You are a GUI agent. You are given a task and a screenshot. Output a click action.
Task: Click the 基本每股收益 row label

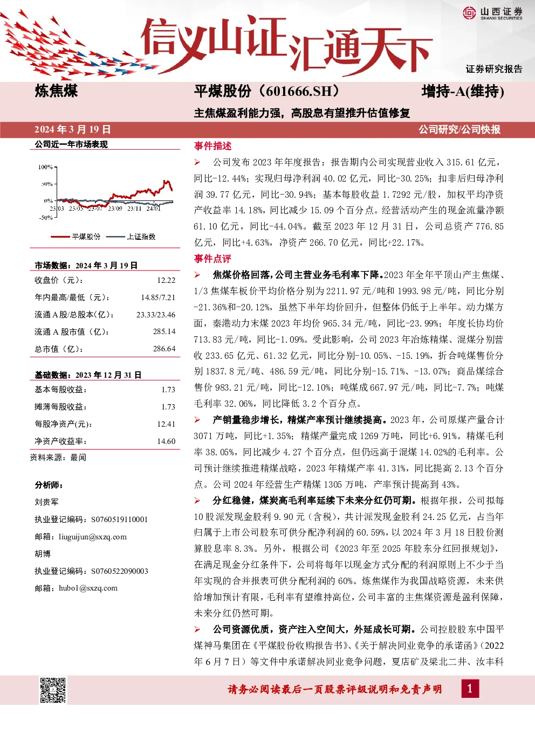pos(60,390)
